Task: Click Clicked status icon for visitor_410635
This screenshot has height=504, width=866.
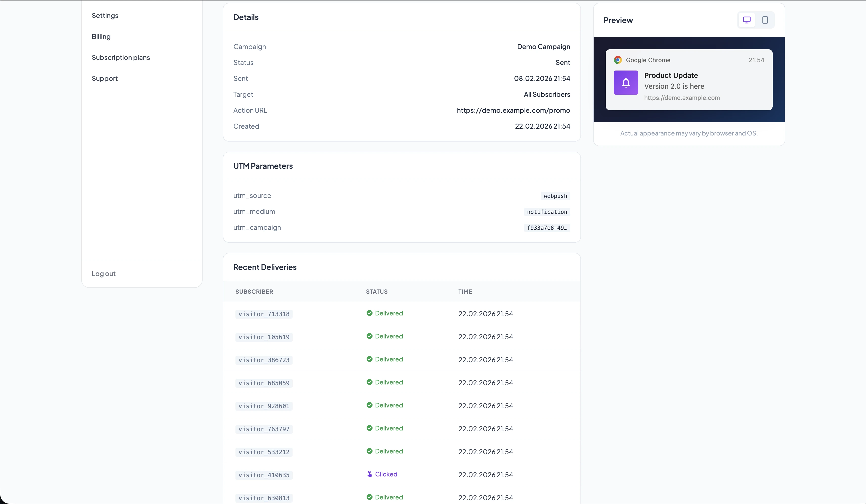Action: click(x=370, y=474)
